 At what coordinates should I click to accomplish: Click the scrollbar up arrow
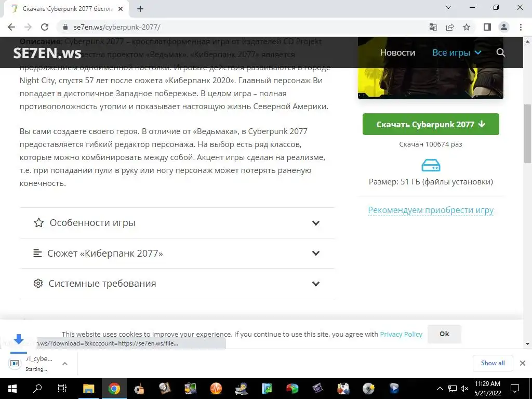click(528, 42)
